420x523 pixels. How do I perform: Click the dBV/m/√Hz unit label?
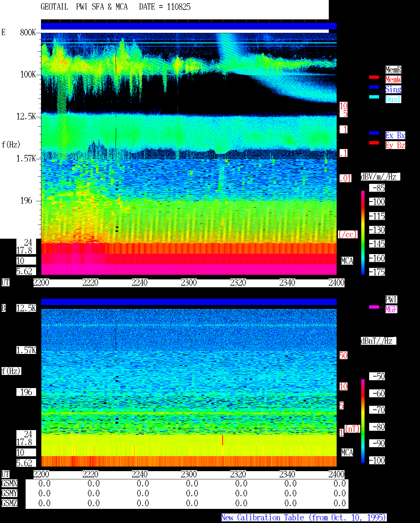[380, 177]
